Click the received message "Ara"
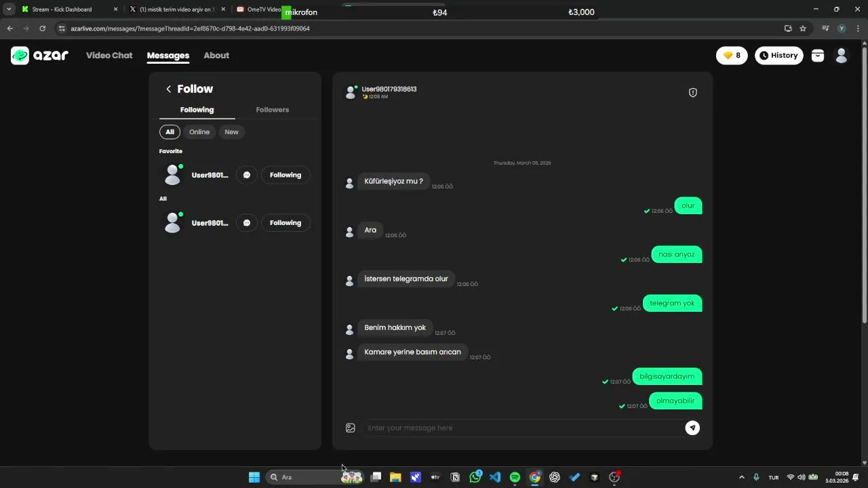The height and width of the screenshot is (488, 868). 370,230
